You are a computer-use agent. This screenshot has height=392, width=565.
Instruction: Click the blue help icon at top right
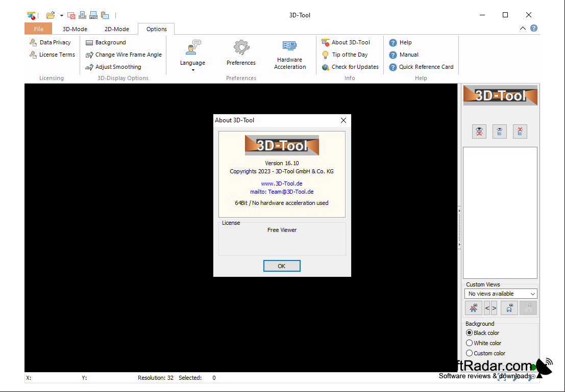[x=534, y=28]
